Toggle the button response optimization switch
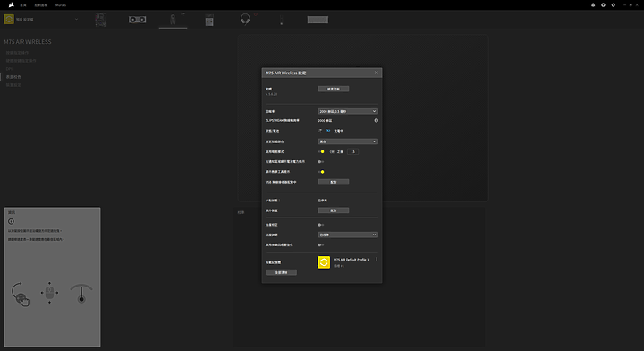 point(321,245)
